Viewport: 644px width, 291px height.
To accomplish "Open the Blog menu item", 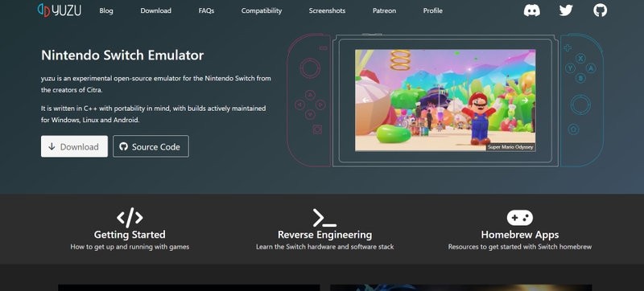I will (x=106, y=11).
